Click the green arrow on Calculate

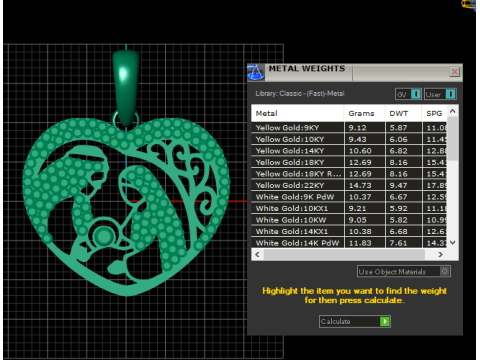click(x=385, y=321)
